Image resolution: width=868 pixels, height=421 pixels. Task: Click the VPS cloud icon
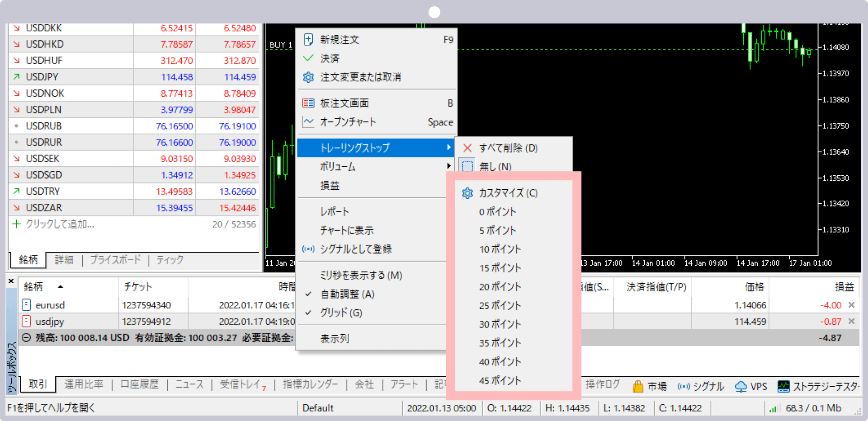point(741,387)
